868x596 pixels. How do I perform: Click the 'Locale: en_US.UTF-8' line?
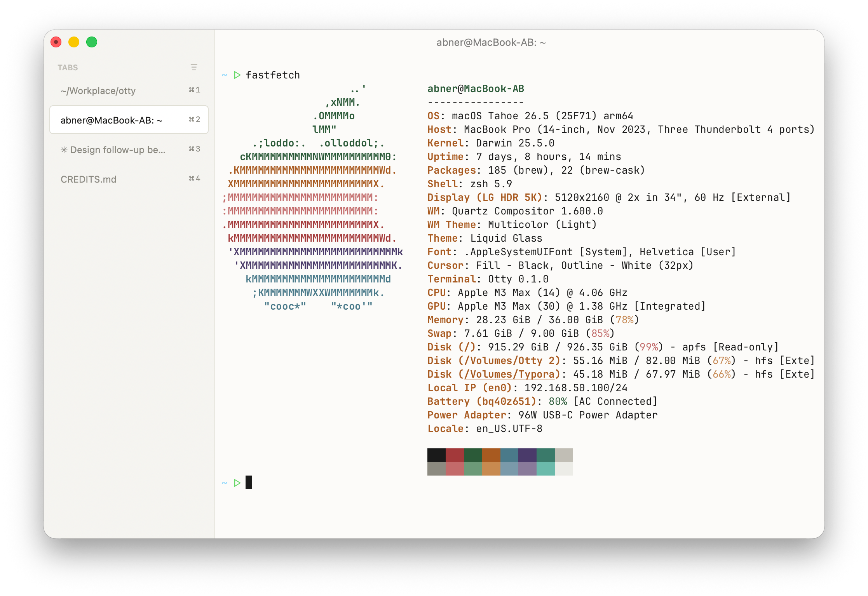coord(485,429)
